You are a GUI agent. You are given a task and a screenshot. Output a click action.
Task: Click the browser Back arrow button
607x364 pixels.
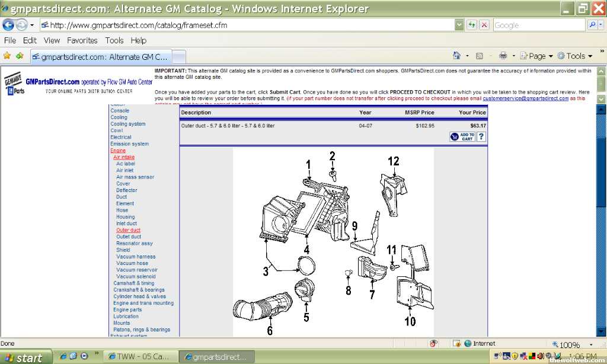coord(8,25)
